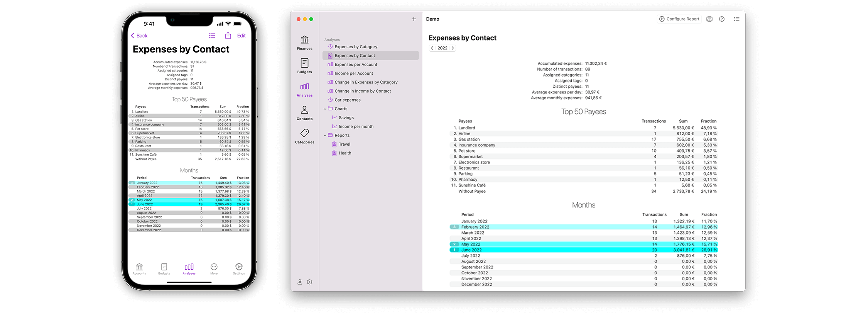Tap January 2022 row on iPhone
Image resolution: width=868 pixels, height=316 pixels.
189,183
